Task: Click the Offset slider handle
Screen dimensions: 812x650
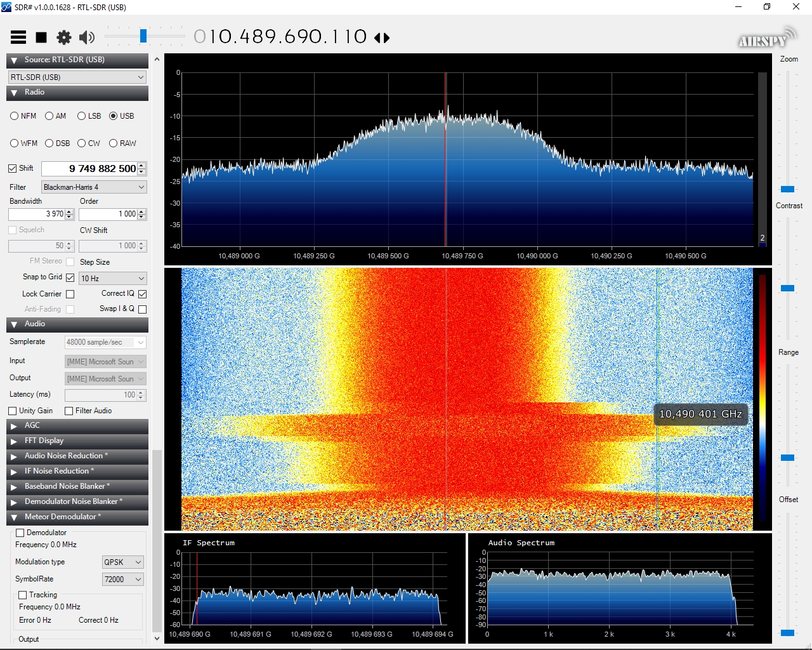Action: [787, 633]
